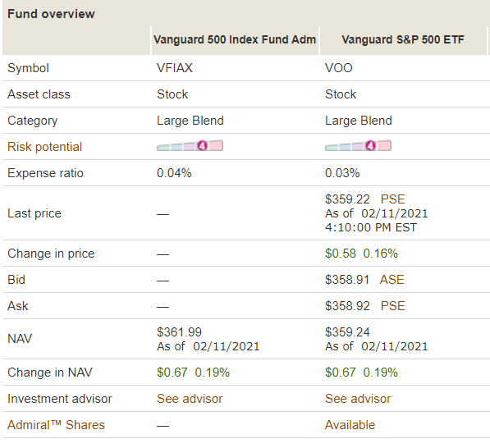Select Vanguard S&P 500 ETF column header
This screenshot has height=448, width=490.
[x=403, y=39]
